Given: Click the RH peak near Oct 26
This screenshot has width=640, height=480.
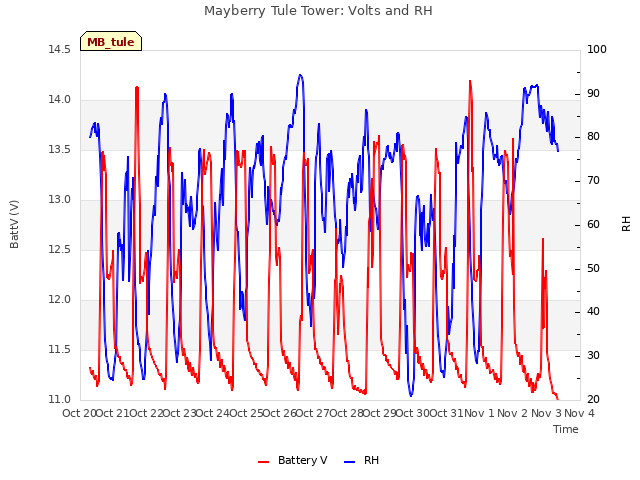Looking at the screenshot, I should (300, 75).
